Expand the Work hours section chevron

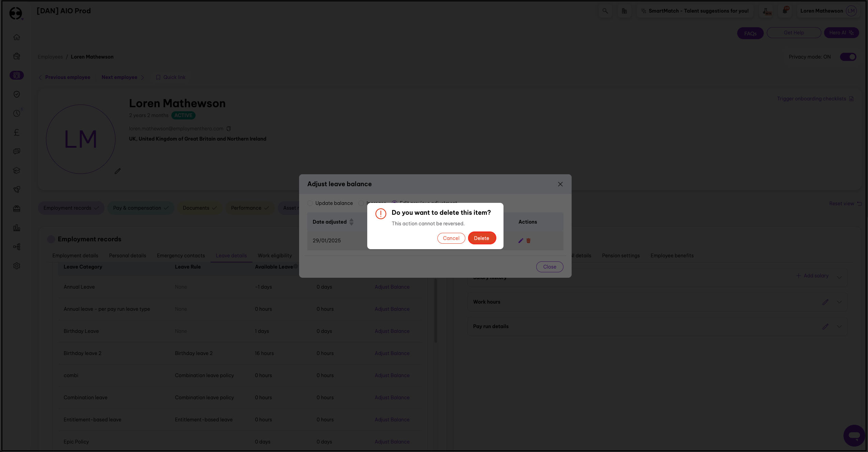(839, 302)
